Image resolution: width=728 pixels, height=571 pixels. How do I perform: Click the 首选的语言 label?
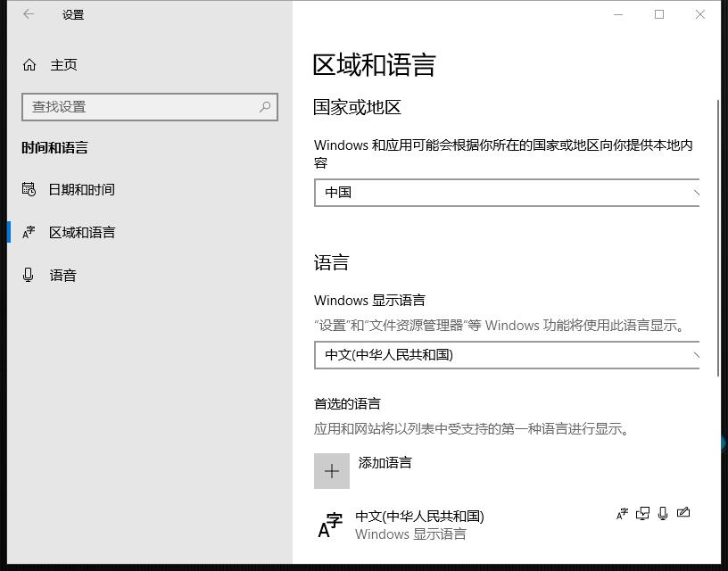[347, 404]
